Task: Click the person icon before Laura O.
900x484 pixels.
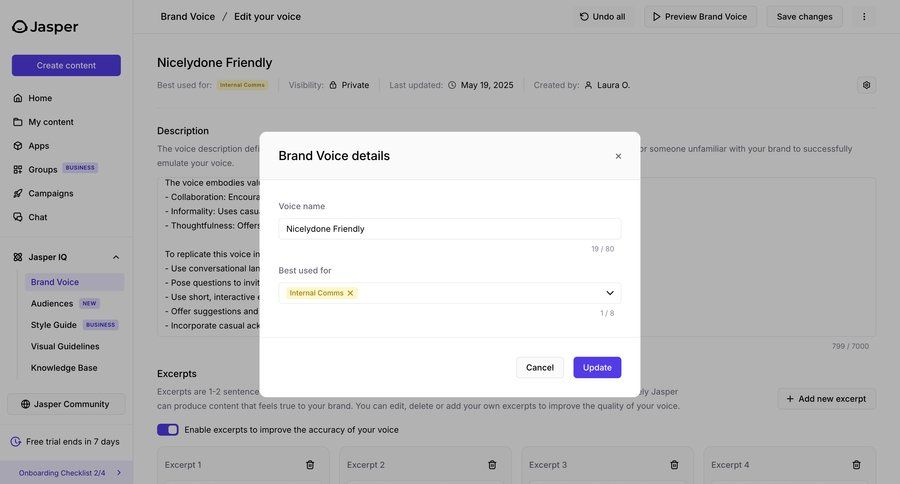Action: (x=588, y=85)
